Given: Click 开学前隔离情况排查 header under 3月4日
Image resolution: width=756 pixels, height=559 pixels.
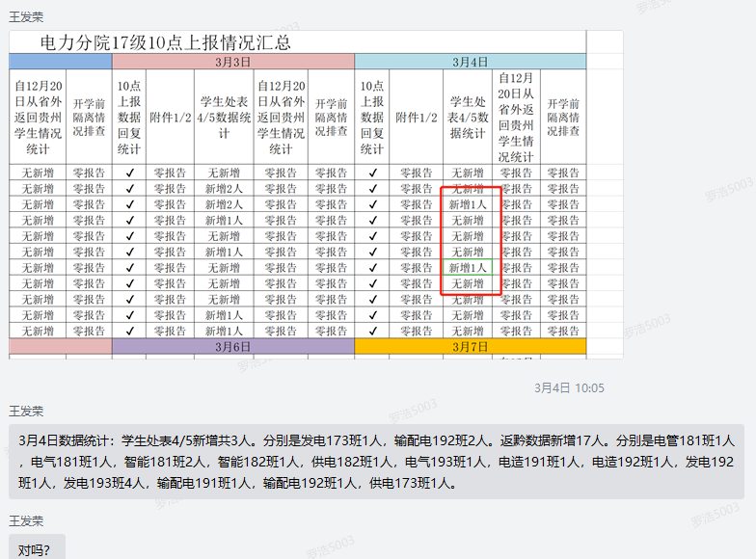Looking at the screenshot, I should click(563, 118).
